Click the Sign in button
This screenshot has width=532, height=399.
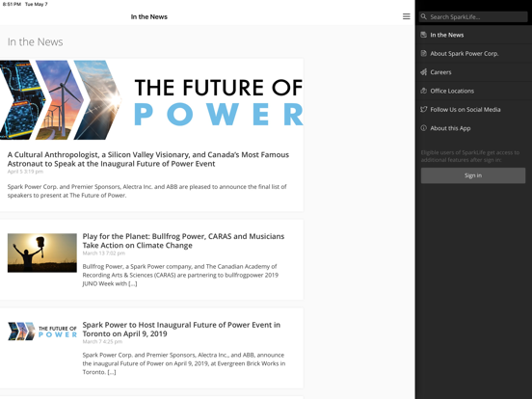pos(473,175)
